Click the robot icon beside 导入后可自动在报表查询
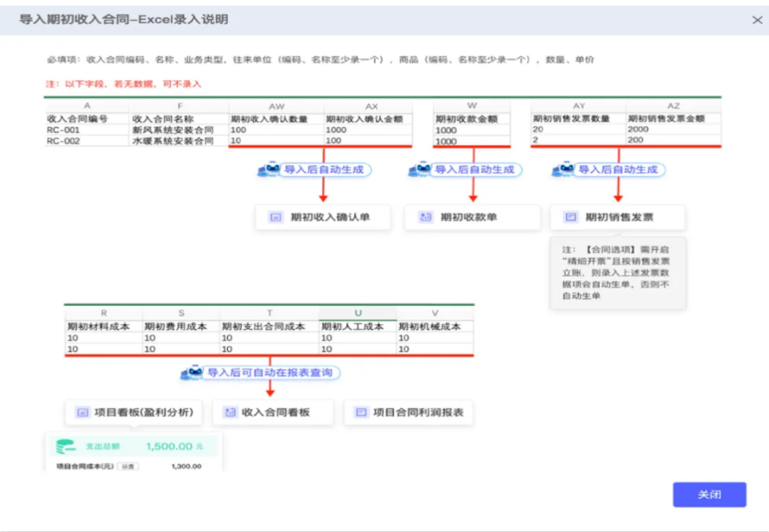The height and width of the screenshot is (532, 769). (191, 372)
